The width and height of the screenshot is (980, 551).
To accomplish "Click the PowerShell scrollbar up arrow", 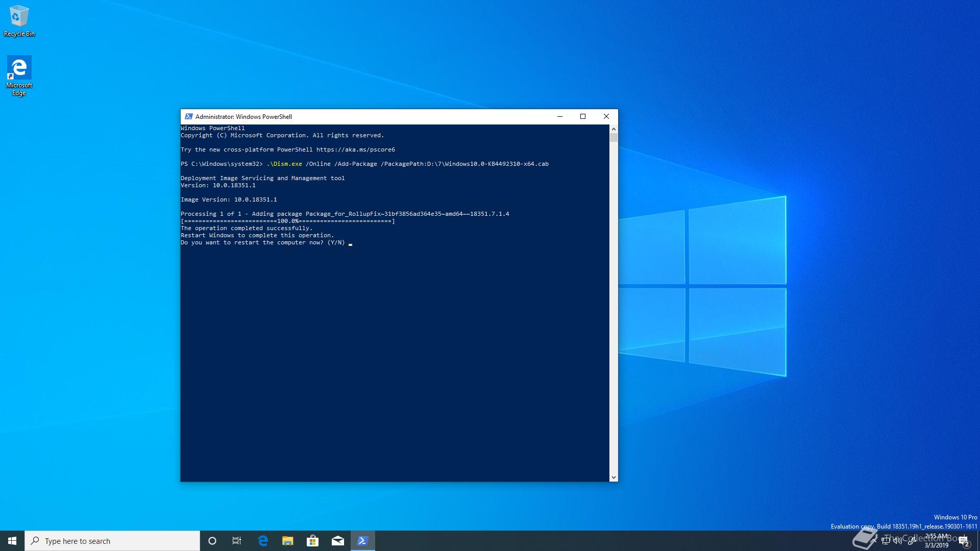I will pyautogui.click(x=614, y=129).
